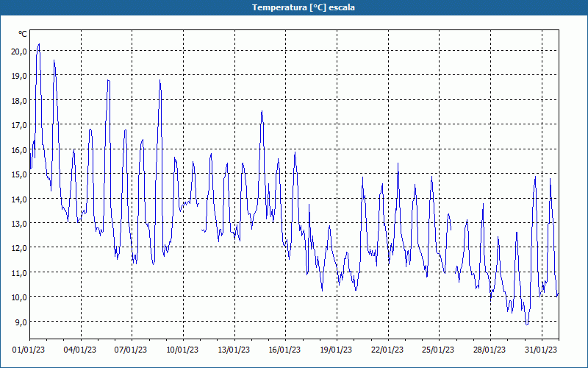Click the 10/01/23 date label
Screen dimensions: 588x368
click(x=182, y=350)
